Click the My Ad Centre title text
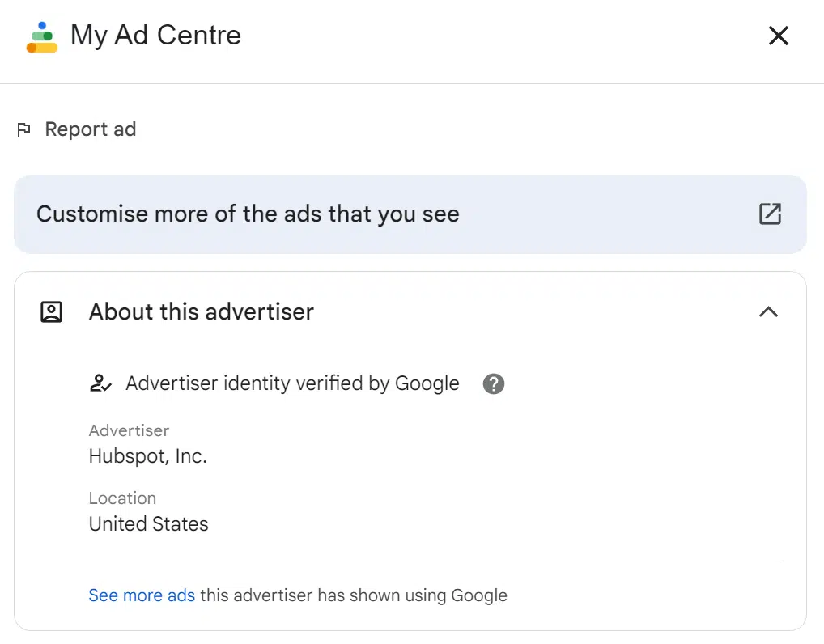This screenshot has height=644, width=824. tap(155, 36)
